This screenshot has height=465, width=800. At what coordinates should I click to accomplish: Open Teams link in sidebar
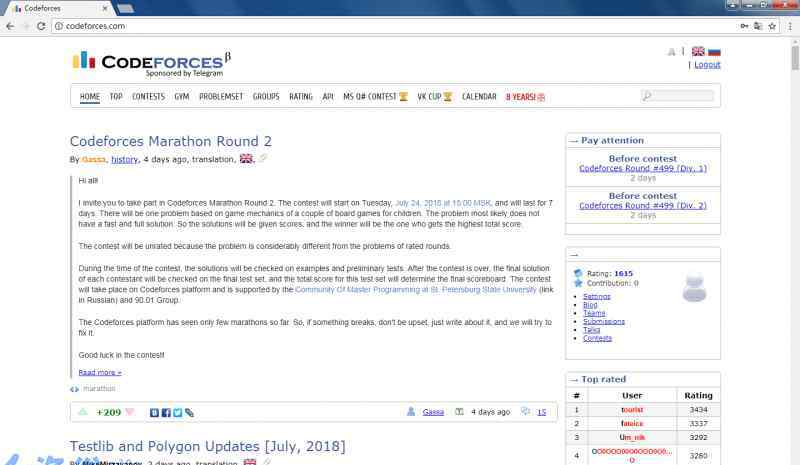tap(594, 313)
